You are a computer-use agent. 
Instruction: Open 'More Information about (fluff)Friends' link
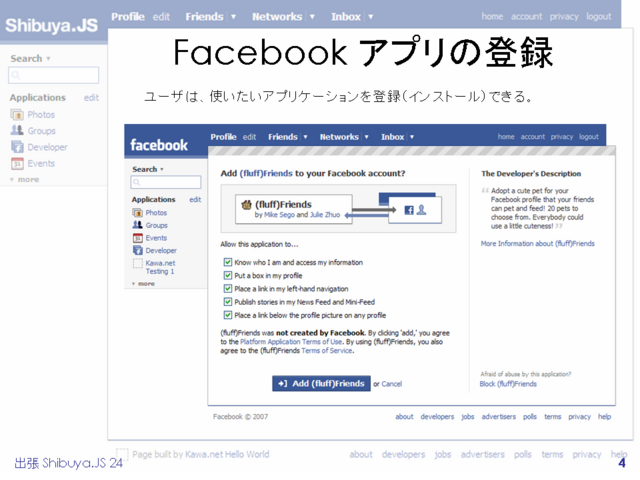pos(537,243)
